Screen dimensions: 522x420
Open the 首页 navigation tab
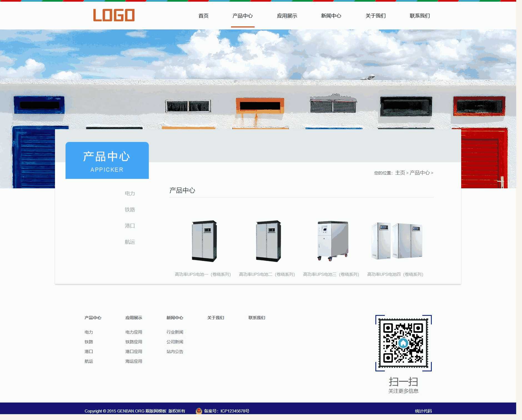(203, 16)
